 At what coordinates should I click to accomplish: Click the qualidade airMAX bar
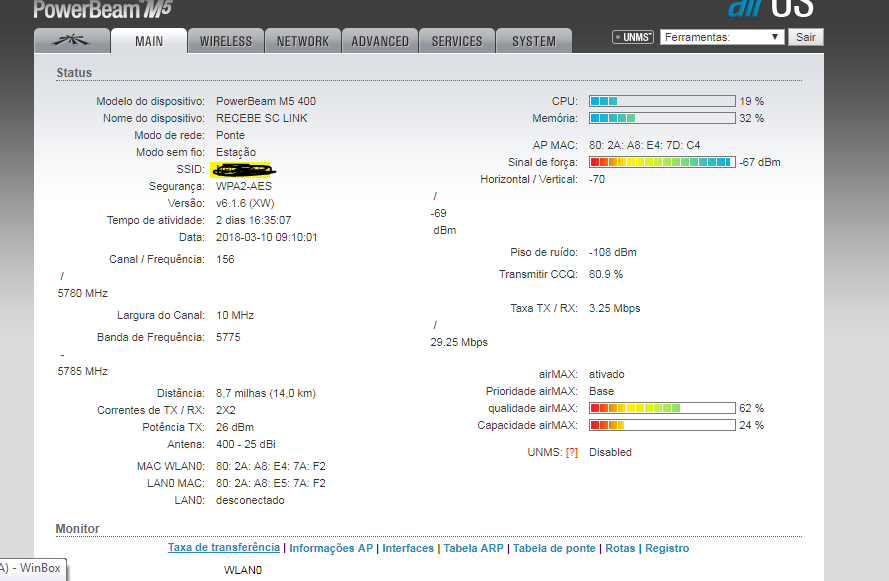662,408
